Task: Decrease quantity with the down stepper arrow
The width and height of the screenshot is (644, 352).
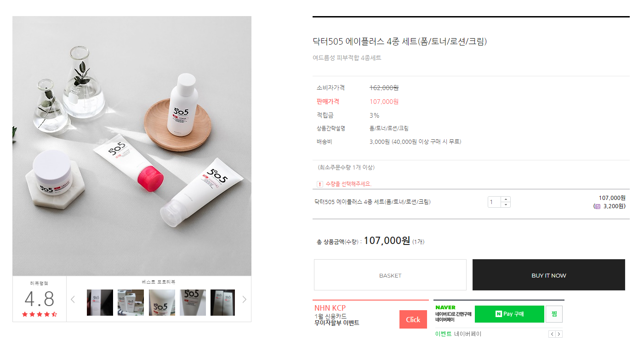Action: pos(506,205)
